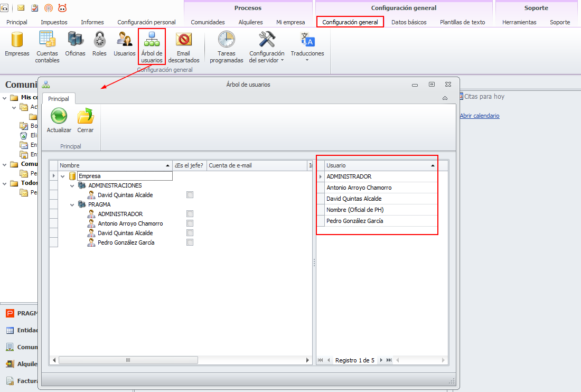Open the Traducciones dropdown arrow

click(307, 60)
